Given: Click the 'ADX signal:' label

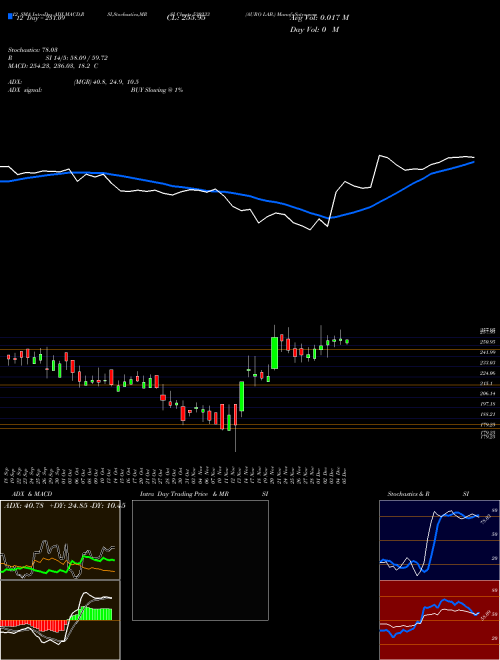Looking at the screenshot, I should pos(24,90).
